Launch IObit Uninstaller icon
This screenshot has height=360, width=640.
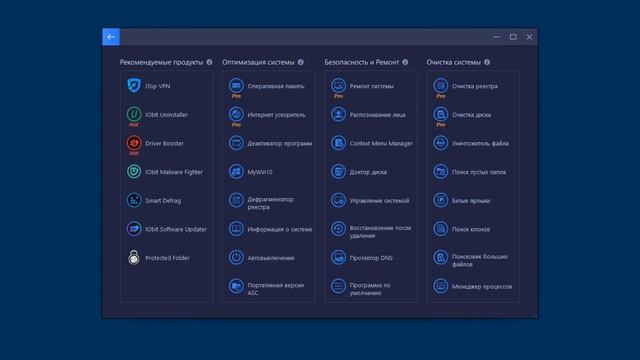click(134, 114)
